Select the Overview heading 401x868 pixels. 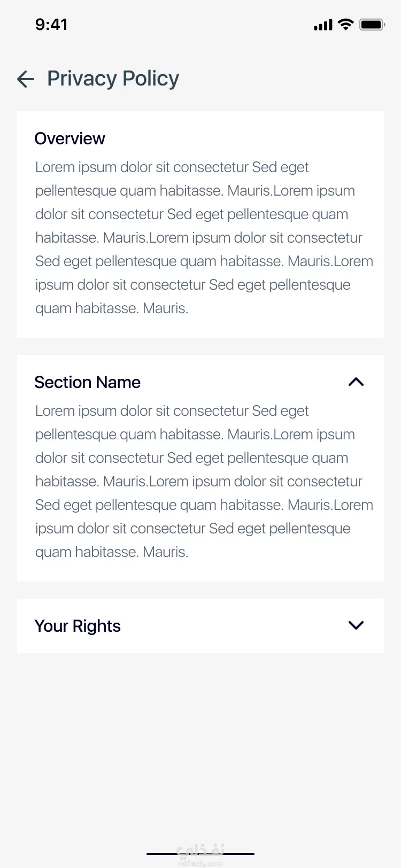[x=70, y=138]
